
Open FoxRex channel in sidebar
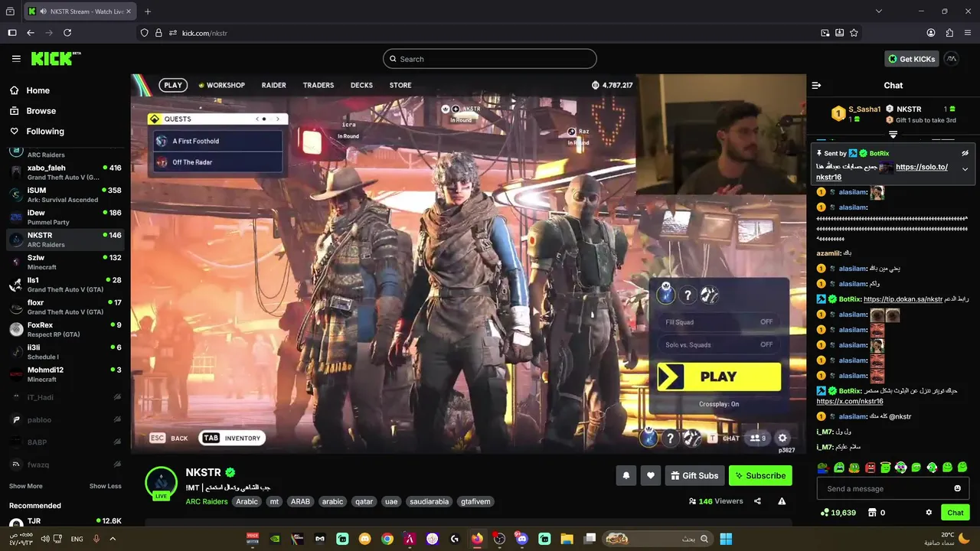point(65,329)
